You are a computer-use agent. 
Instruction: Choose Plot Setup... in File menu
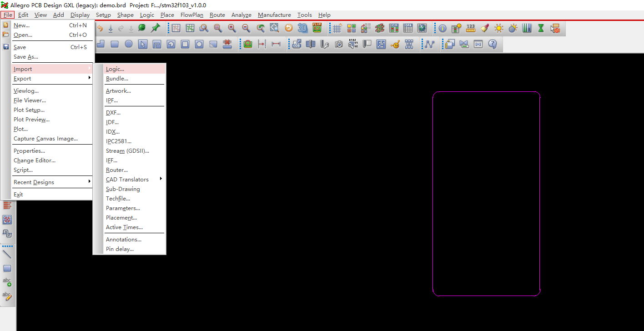(x=52, y=110)
